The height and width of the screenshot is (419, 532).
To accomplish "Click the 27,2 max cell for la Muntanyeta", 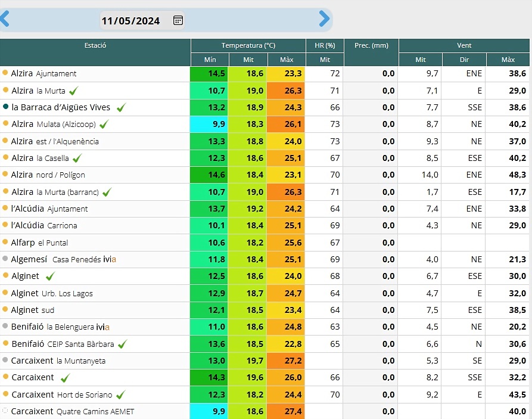I will click(x=286, y=361).
